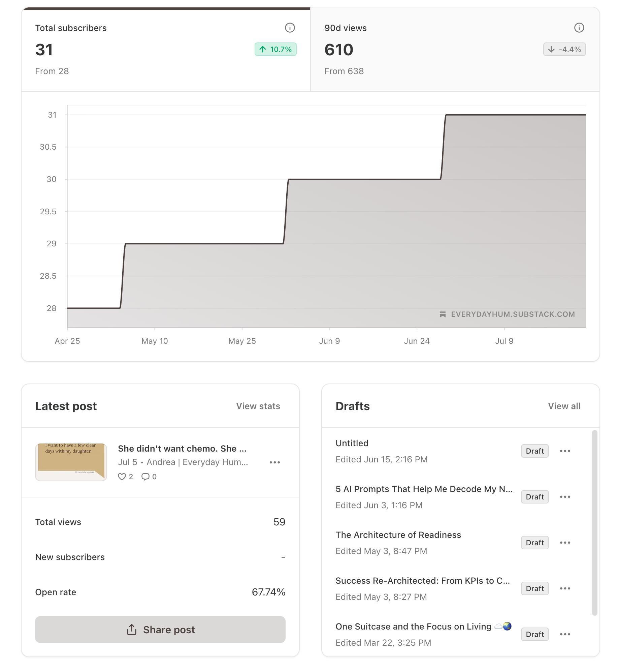
Task: Click the -4.4% change badge
Action: point(564,49)
